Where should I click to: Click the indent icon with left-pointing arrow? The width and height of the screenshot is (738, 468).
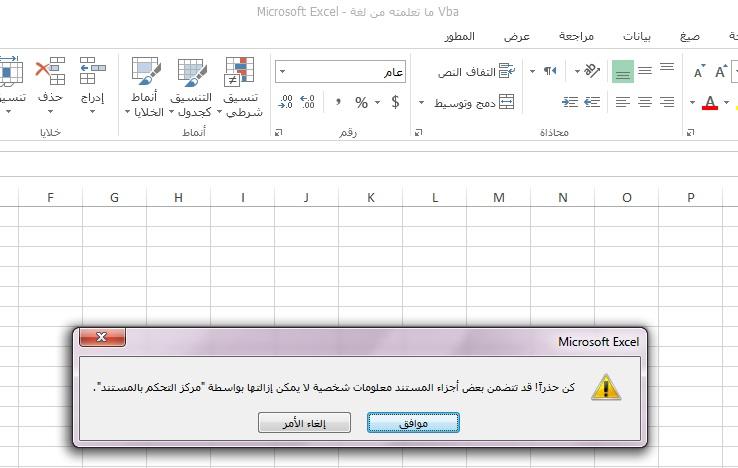[592, 102]
